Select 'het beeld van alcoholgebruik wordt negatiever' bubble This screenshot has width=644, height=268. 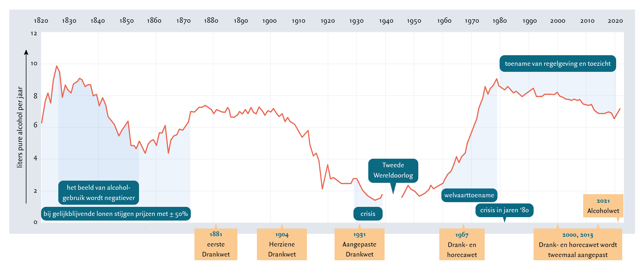click(x=98, y=192)
